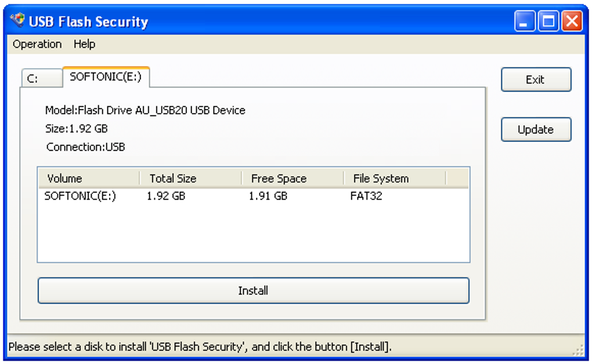Click the USB Flash Security title bar text

pos(88,22)
